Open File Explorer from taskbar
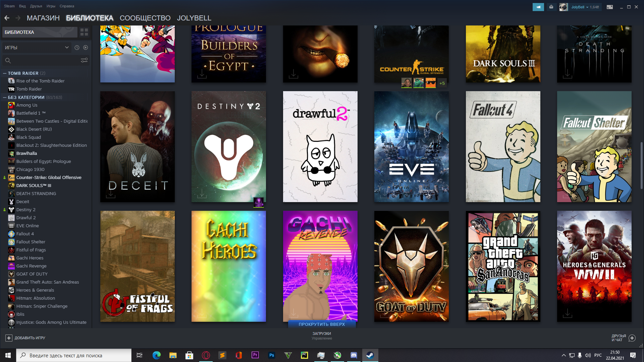Viewport: 644px width, 362px height. 173,355
